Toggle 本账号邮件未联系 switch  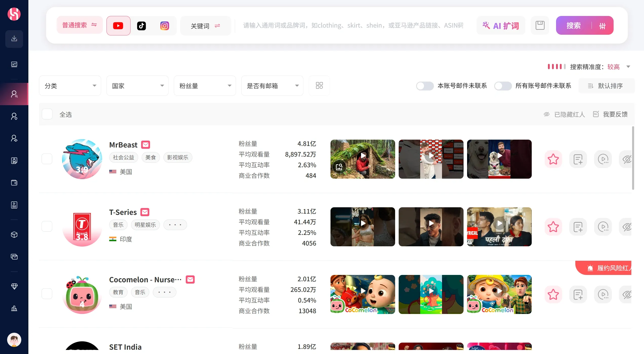pos(425,86)
